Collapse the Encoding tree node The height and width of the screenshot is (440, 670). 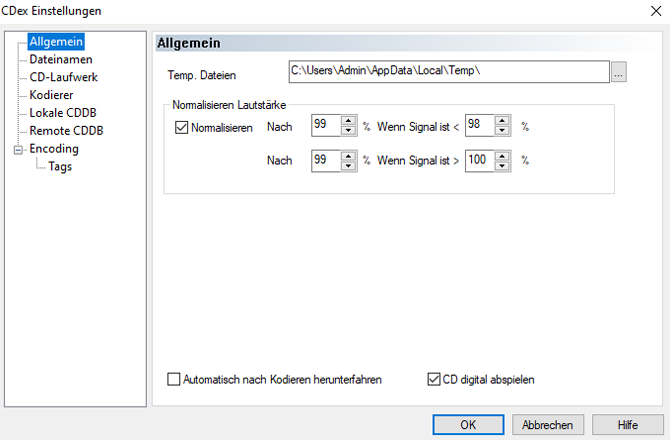[x=17, y=150]
